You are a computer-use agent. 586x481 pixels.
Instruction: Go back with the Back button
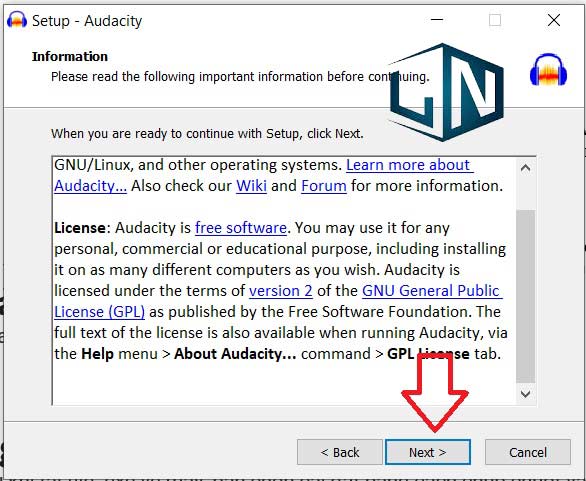click(x=340, y=452)
